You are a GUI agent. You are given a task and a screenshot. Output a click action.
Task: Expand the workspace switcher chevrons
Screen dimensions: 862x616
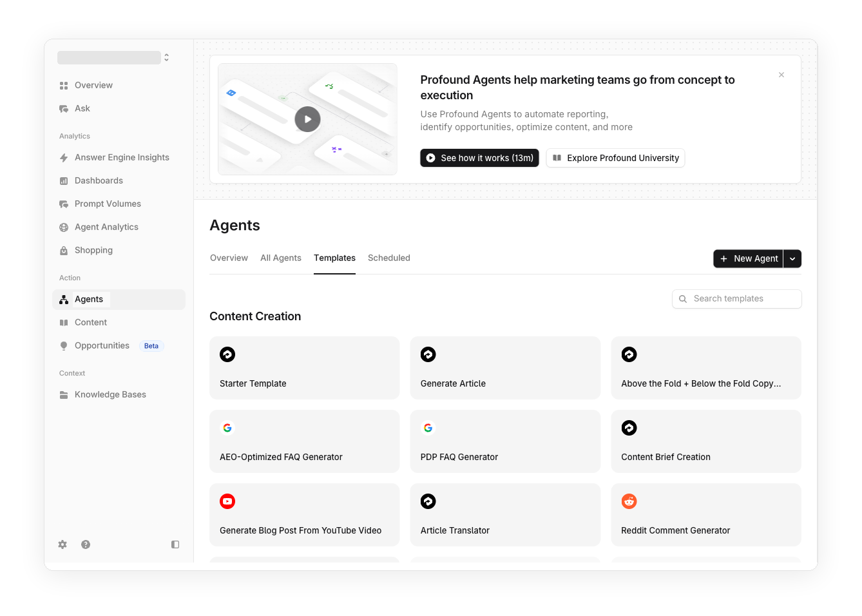pyautogui.click(x=167, y=57)
